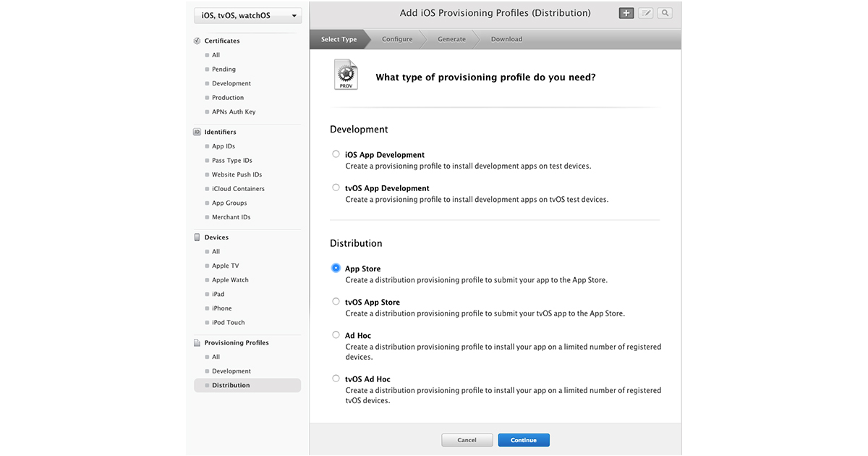Screen dimensions: 868x456
Task: Click the Configure step tab
Action: click(x=397, y=39)
